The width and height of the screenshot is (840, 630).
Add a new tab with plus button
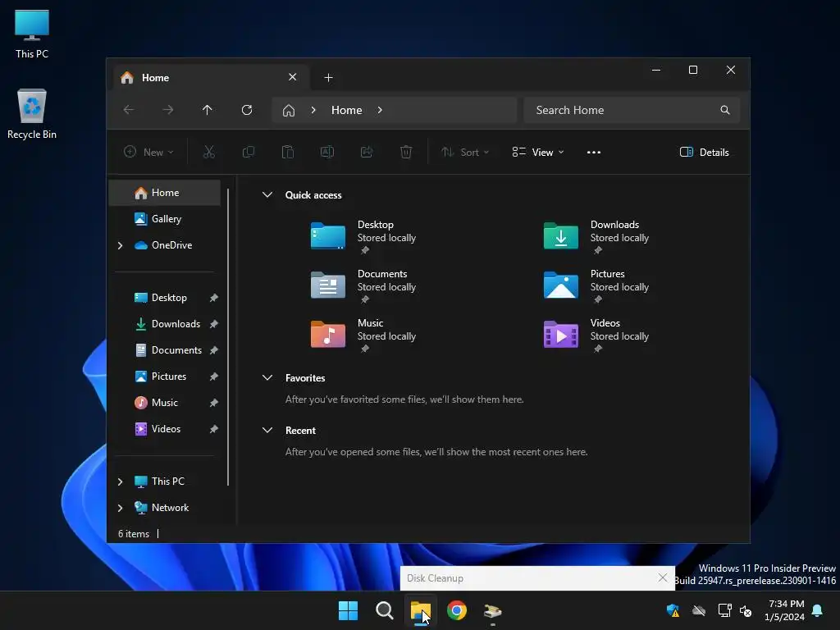(x=328, y=78)
